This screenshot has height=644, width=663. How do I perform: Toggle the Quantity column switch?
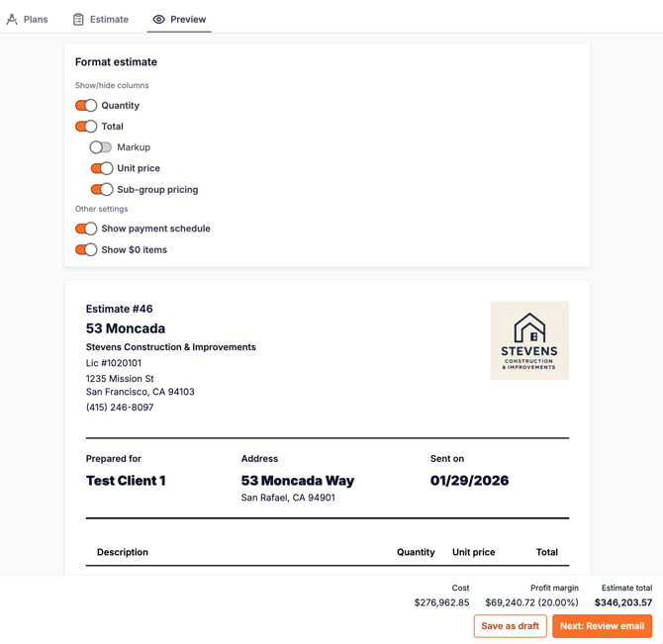click(x=86, y=106)
